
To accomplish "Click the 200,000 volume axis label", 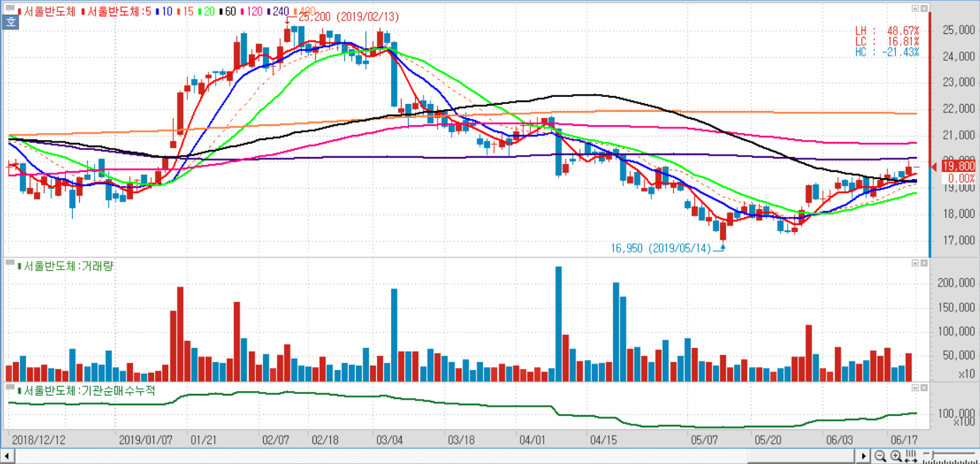I will (957, 283).
